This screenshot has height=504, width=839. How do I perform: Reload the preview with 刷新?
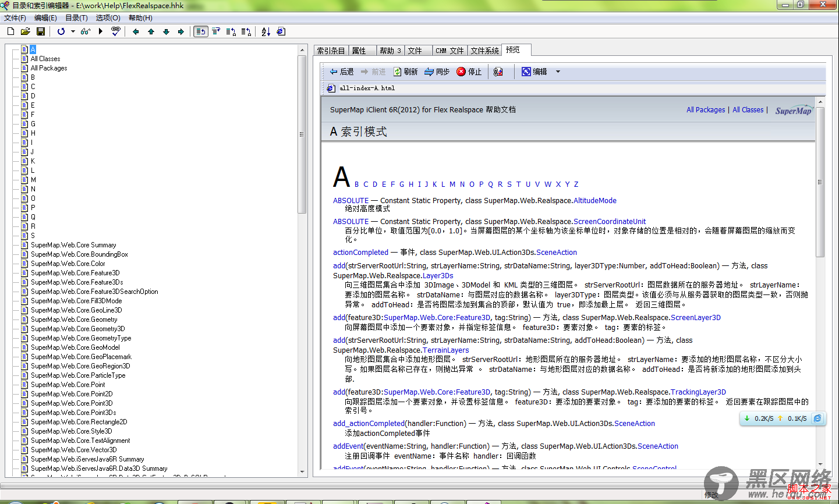coord(406,72)
